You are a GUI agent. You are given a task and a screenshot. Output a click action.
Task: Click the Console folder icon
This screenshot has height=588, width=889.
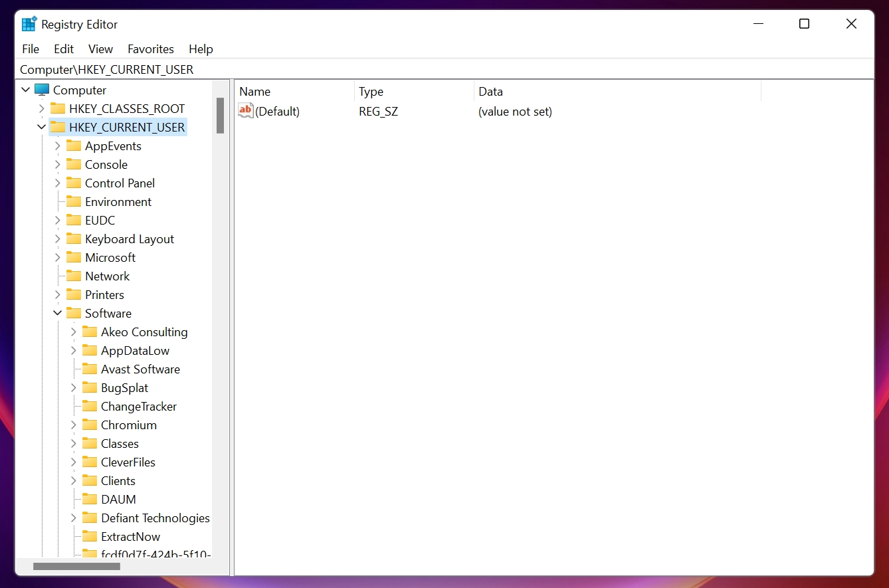coord(74,164)
